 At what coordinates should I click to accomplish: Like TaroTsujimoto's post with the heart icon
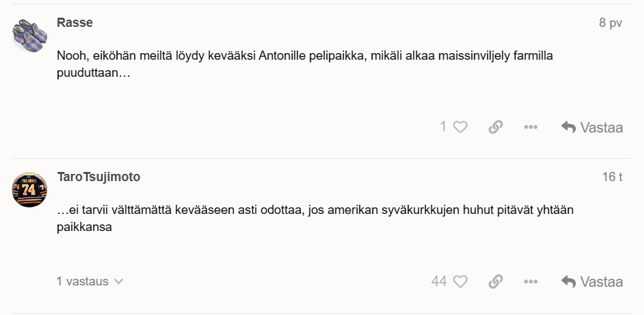(460, 282)
